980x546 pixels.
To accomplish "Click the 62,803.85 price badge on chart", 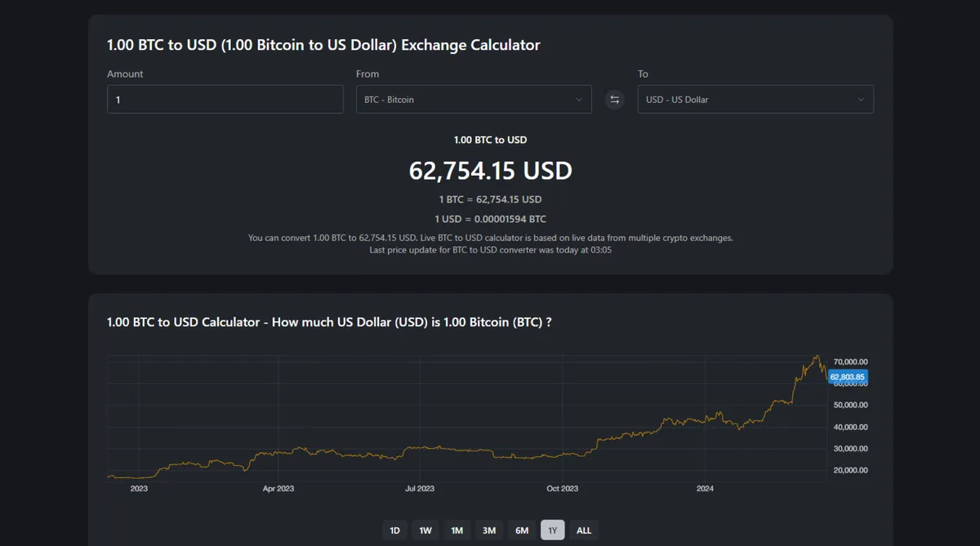I will [848, 376].
